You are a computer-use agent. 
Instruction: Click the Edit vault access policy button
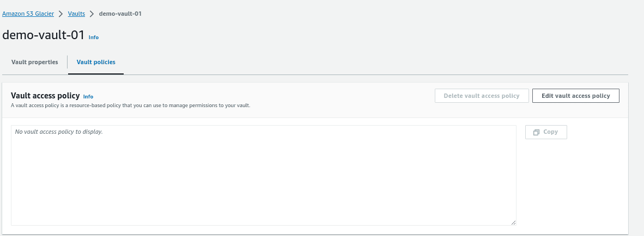pyautogui.click(x=576, y=96)
